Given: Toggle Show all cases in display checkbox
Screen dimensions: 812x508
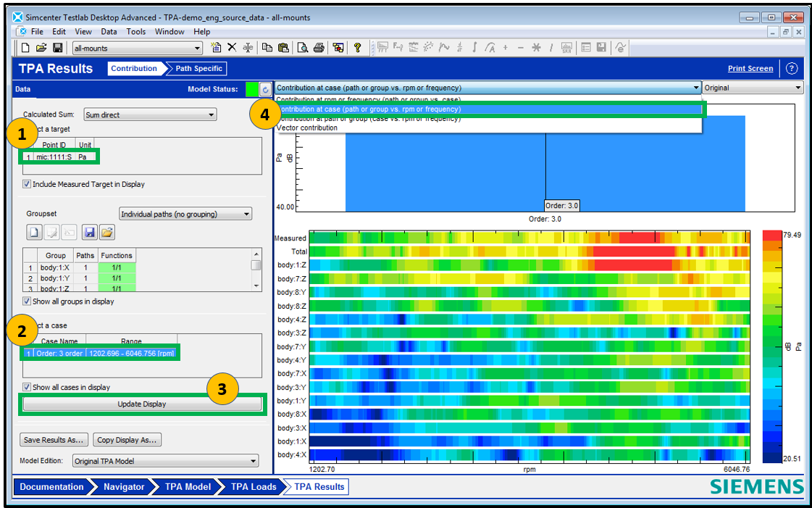Looking at the screenshot, I should pyautogui.click(x=26, y=387).
